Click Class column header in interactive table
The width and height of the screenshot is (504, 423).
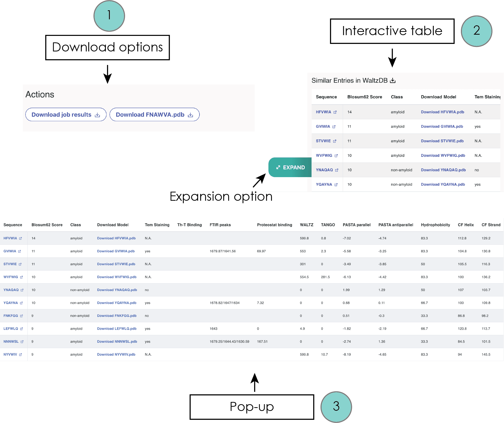397,97
